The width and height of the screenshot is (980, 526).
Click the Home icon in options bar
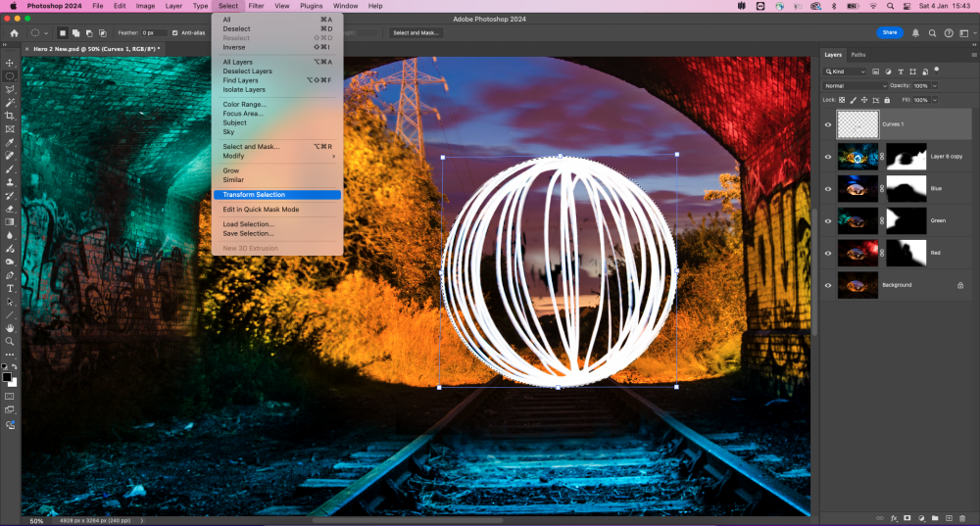tap(14, 32)
